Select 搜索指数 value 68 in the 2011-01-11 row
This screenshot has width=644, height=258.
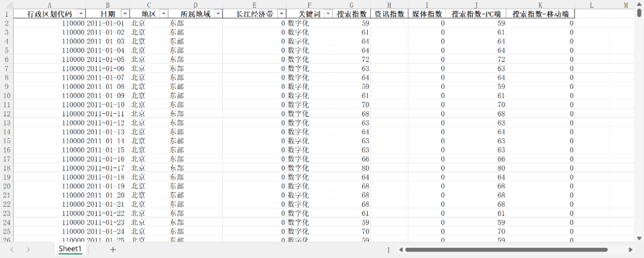pos(352,113)
